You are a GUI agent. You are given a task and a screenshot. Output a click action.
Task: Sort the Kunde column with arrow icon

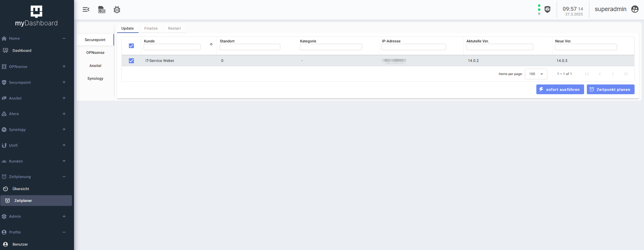tap(211, 44)
